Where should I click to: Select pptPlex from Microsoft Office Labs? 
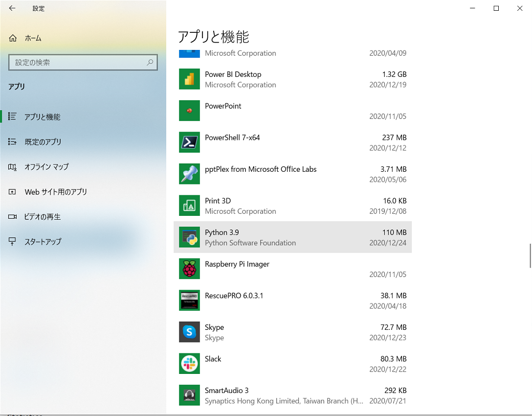(261, 169)
